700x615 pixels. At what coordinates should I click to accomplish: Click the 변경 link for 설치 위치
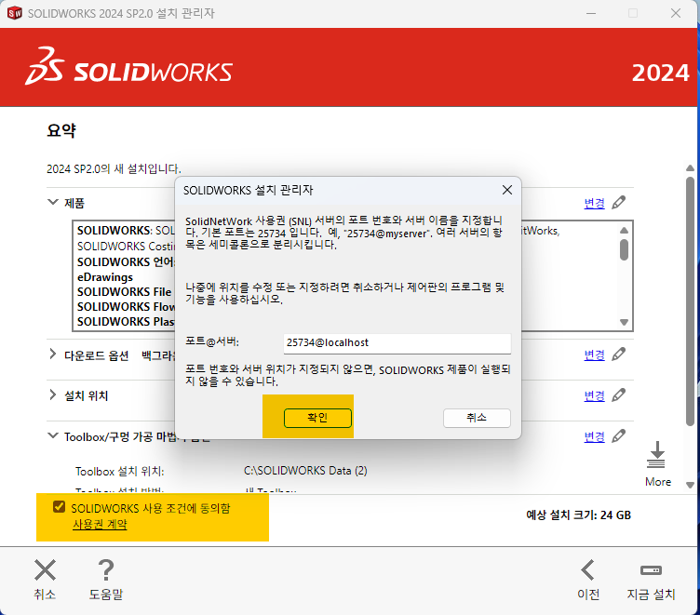[594, 395]
